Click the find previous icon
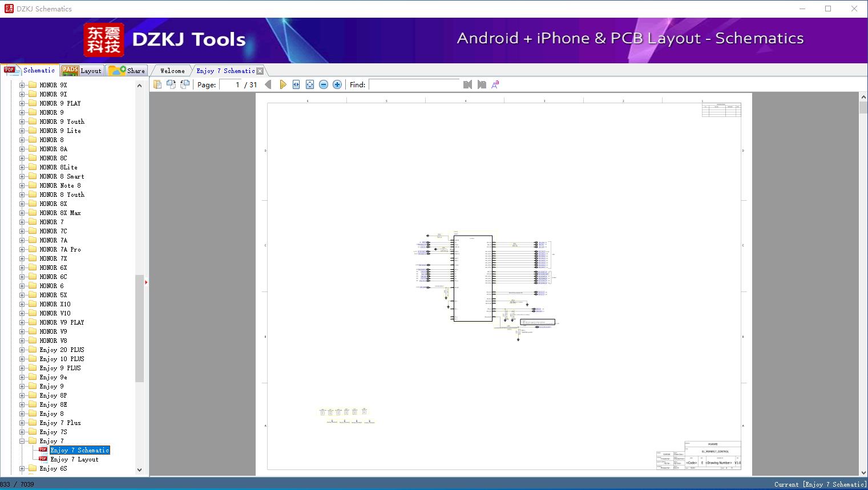 click(468, 84)
